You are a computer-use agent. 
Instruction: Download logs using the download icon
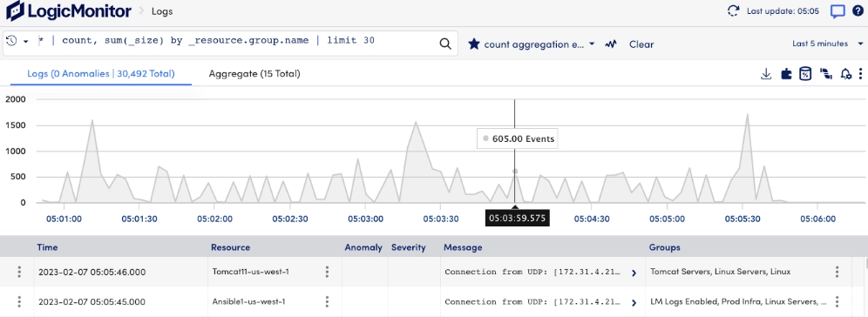coord(766,73)
